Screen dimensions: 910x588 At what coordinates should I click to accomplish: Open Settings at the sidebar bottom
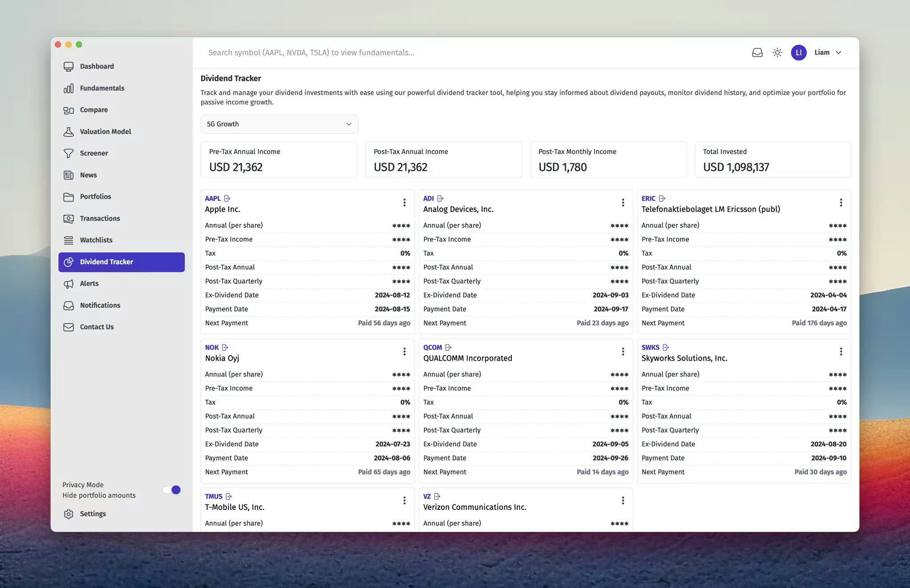[x=121, y=514]
